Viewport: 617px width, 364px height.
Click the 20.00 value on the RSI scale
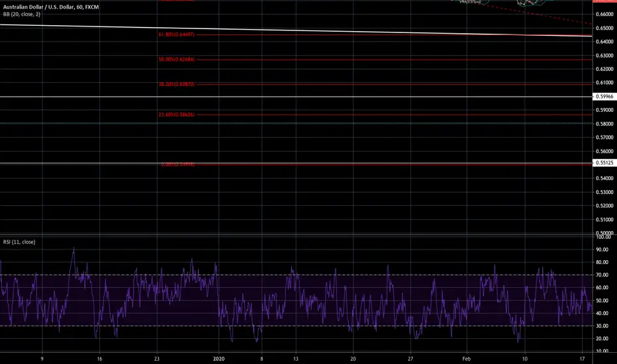pyautogui.click(x=602, y=338)
